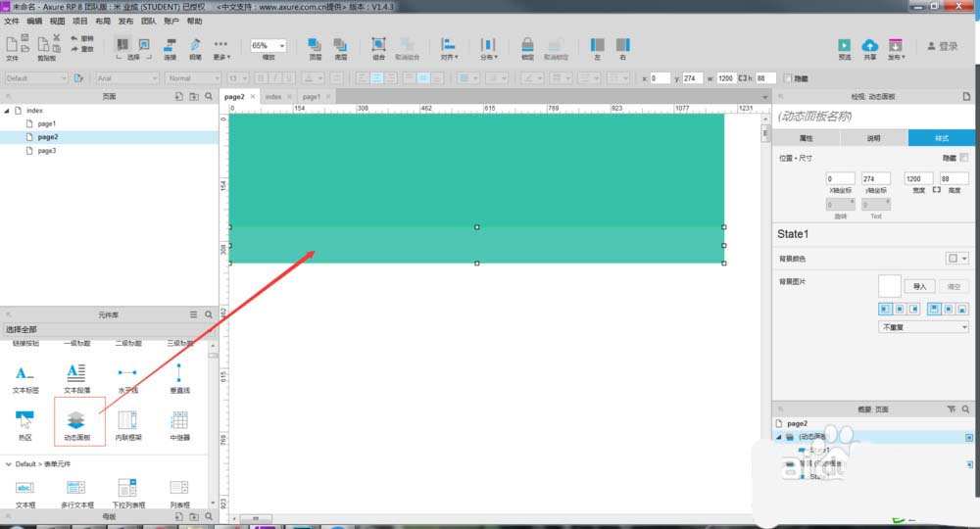
Task: Select the 文本段落 paragraph widget
Action: 76,378
